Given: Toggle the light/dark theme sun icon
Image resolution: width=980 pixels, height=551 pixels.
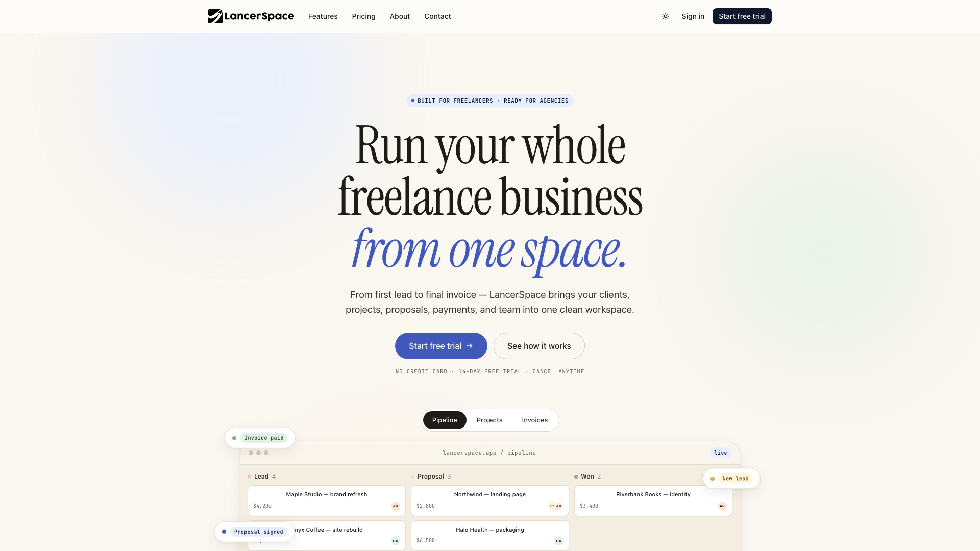Looking at the screenshot, I should (x=666, y=16).
